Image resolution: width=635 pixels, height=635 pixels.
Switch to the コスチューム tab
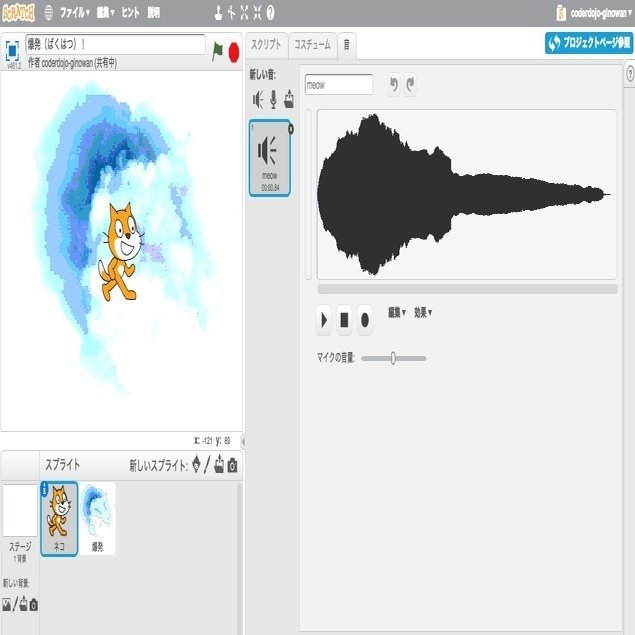[312, 45]
